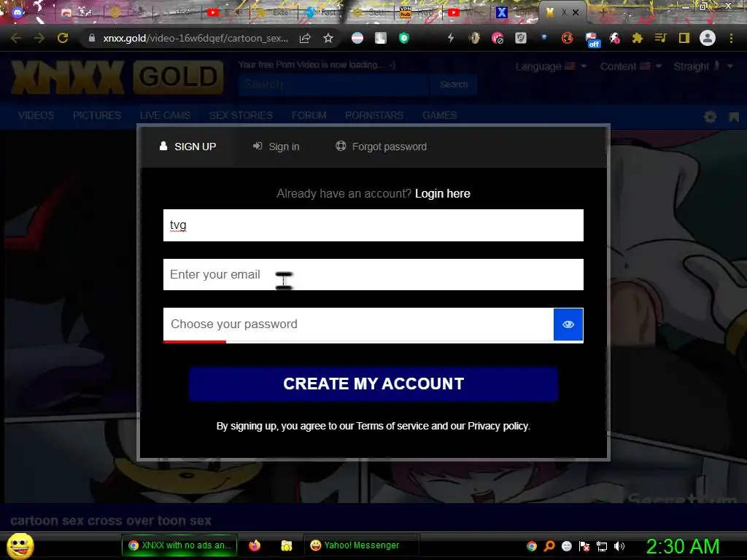Click the site Search input box
Image resolution: width=747 pixels, height=560 pixels.
(x=334, y=85)
